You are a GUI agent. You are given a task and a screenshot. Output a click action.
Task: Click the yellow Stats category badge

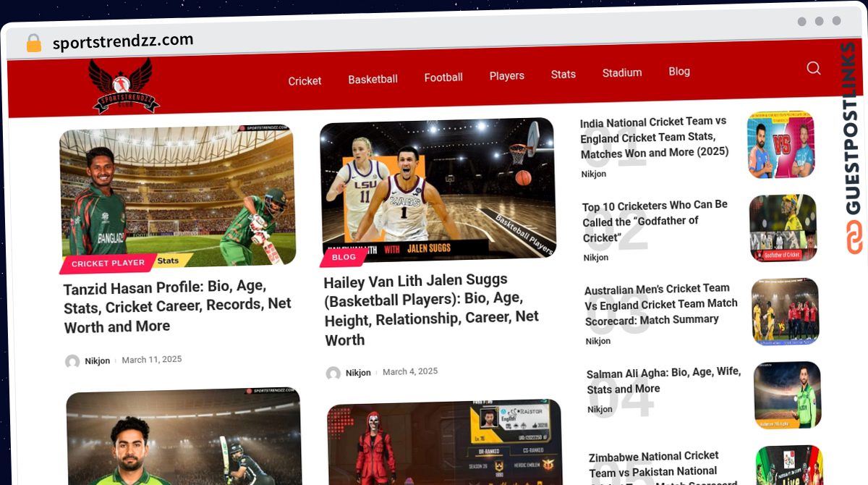tap(168, 261)
